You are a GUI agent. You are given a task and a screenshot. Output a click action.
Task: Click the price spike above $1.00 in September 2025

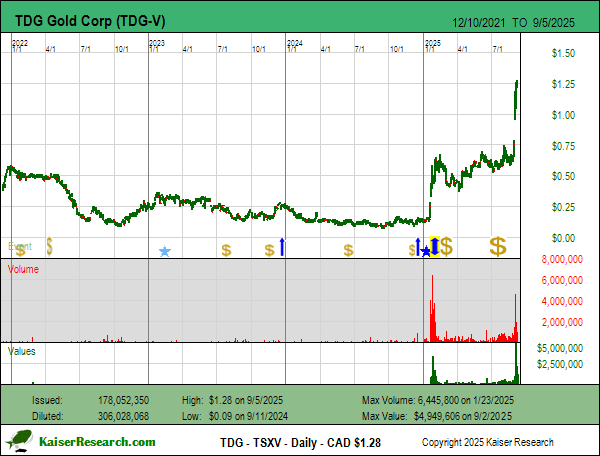pyautogui.click(x=516, y=100)
